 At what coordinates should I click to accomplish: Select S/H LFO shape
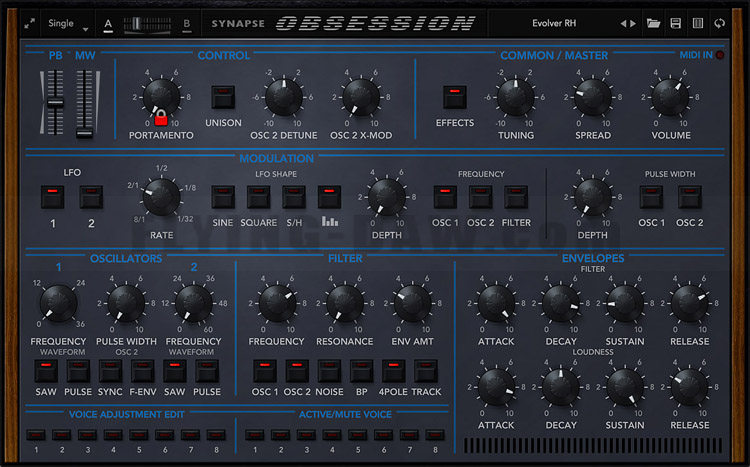[294, 197]
